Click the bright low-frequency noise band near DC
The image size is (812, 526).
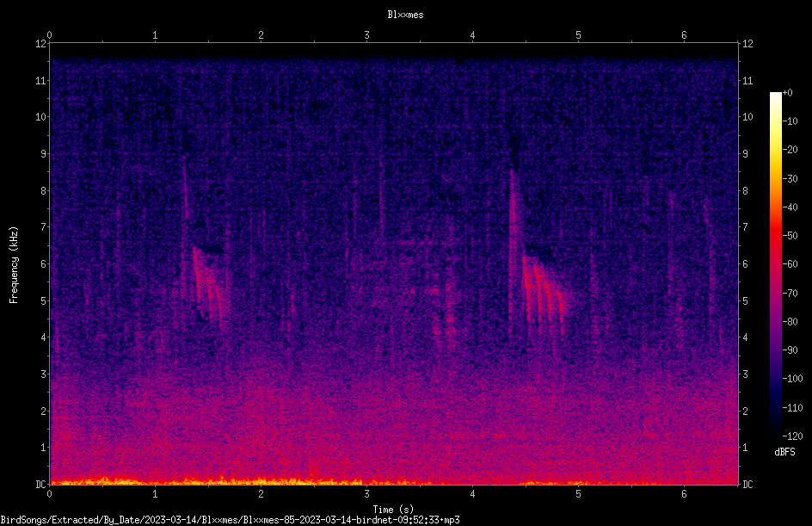(x=207, y=481)
